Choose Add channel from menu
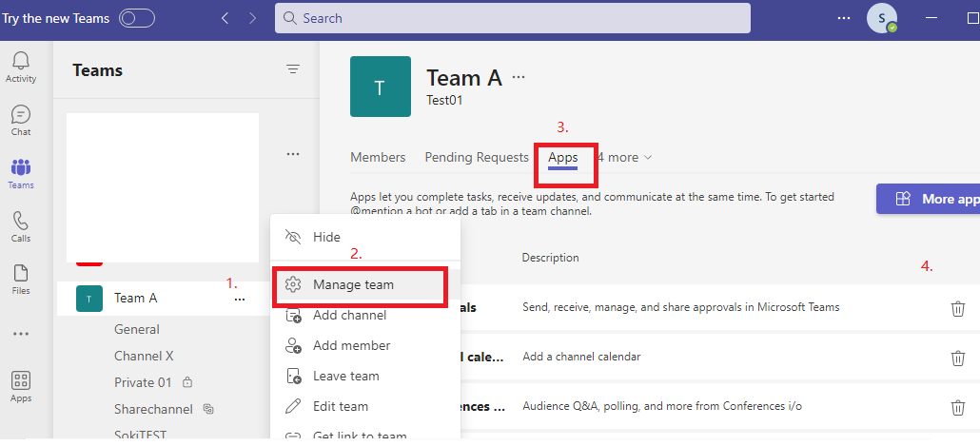The height and width of the screenshot is (446, 980). pos(365,316)
